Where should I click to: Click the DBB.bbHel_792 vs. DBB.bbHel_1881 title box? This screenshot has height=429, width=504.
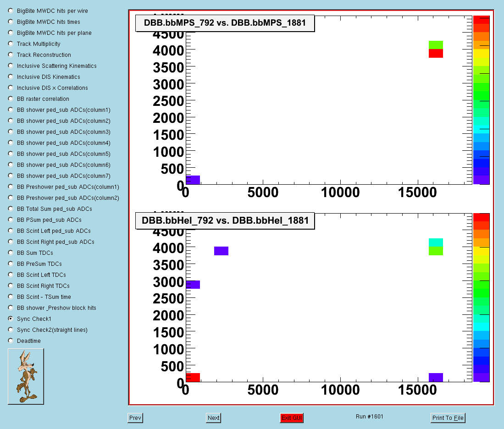225,221
